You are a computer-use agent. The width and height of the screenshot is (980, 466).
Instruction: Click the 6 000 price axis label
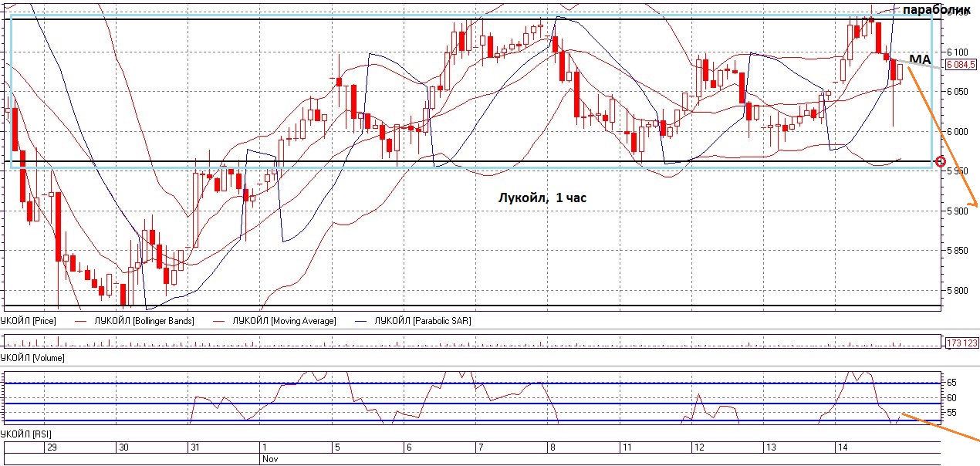(956, 132)
